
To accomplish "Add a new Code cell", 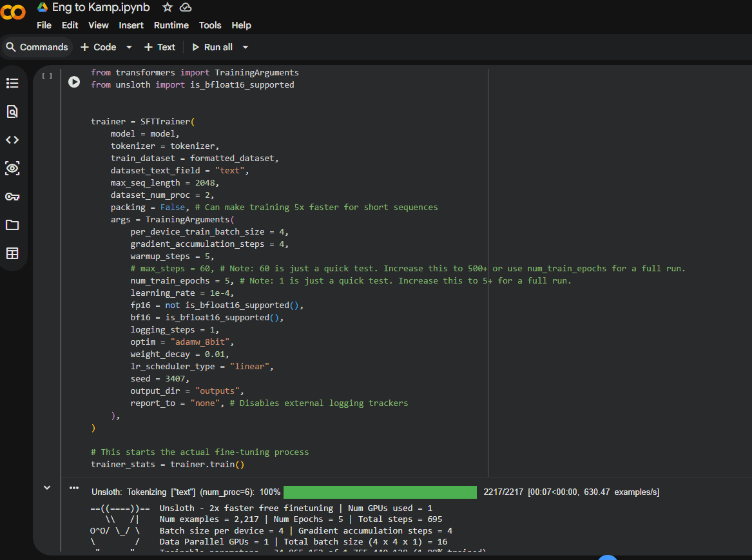I will pyautogui.click(x=99, y=47).
